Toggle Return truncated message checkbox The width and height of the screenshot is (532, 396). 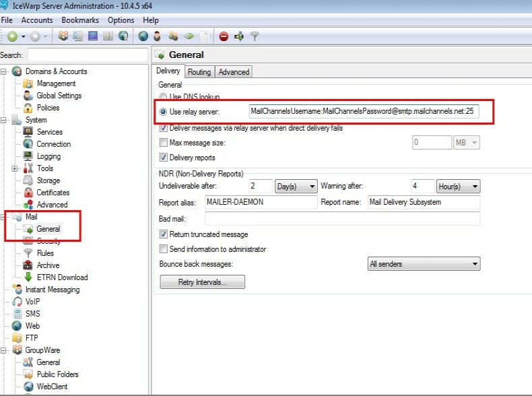[x=163, y=234]
